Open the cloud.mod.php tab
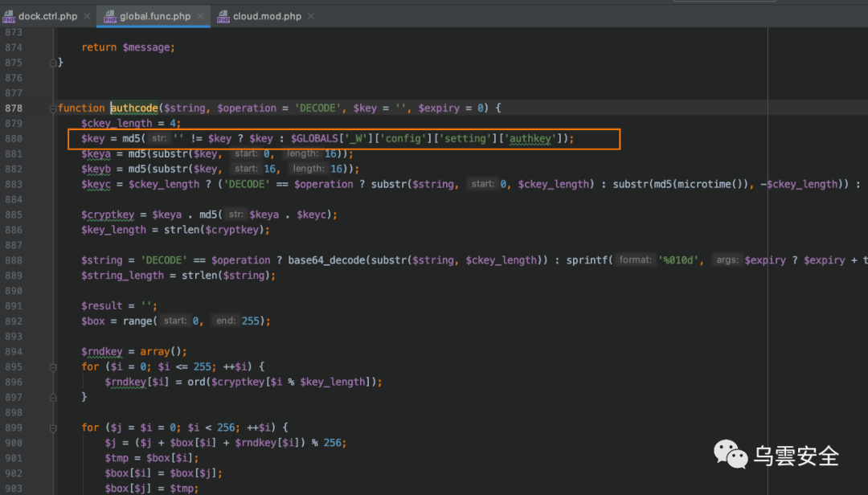This screenshot has width=868, height=495. [267, 16]
